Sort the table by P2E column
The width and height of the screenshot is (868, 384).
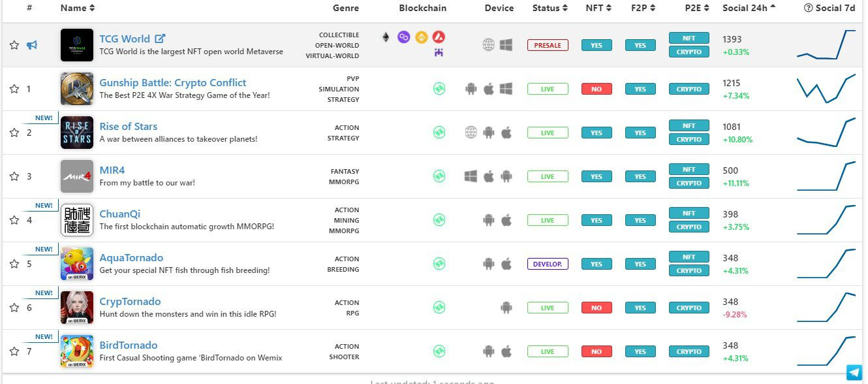pos(698,8)
